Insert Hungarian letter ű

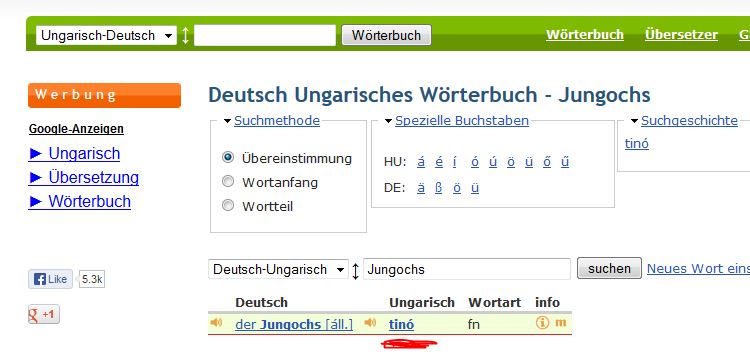click(565, 162)
